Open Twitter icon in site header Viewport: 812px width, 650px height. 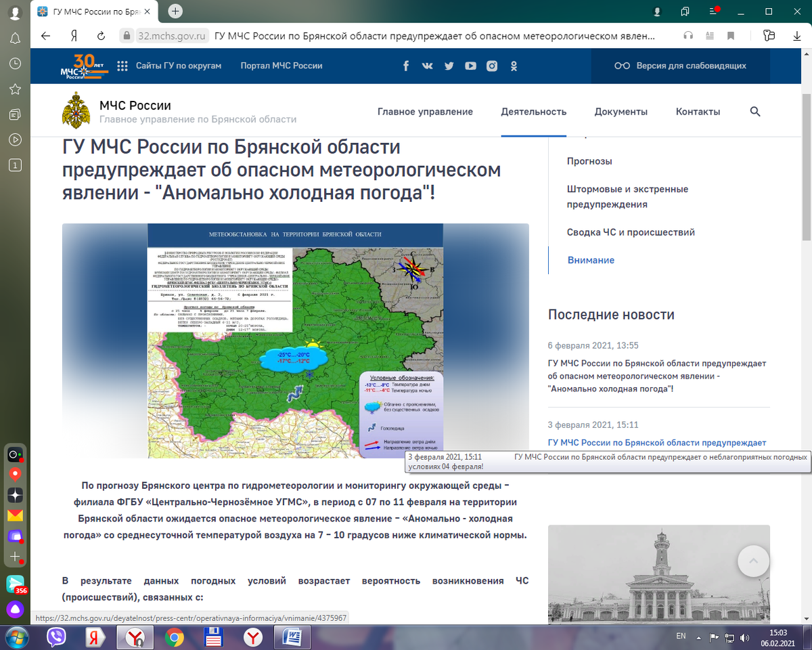[x=449, y=66]
